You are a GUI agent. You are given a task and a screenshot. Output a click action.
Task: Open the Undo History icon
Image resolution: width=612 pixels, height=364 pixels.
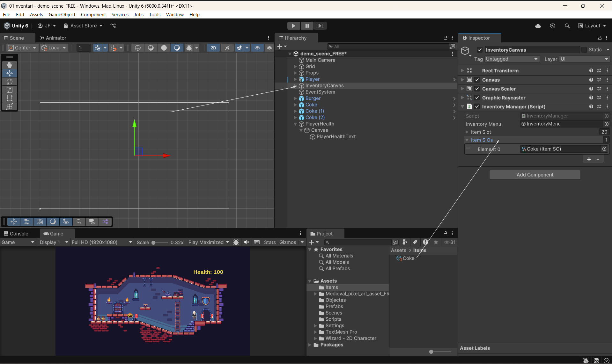(552, 26)
